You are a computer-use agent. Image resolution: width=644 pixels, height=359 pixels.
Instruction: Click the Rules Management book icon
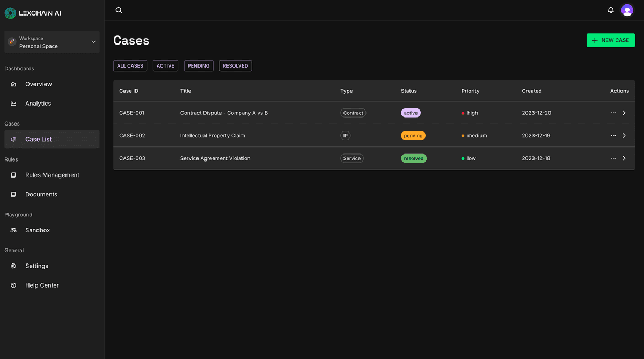(13, 175)
